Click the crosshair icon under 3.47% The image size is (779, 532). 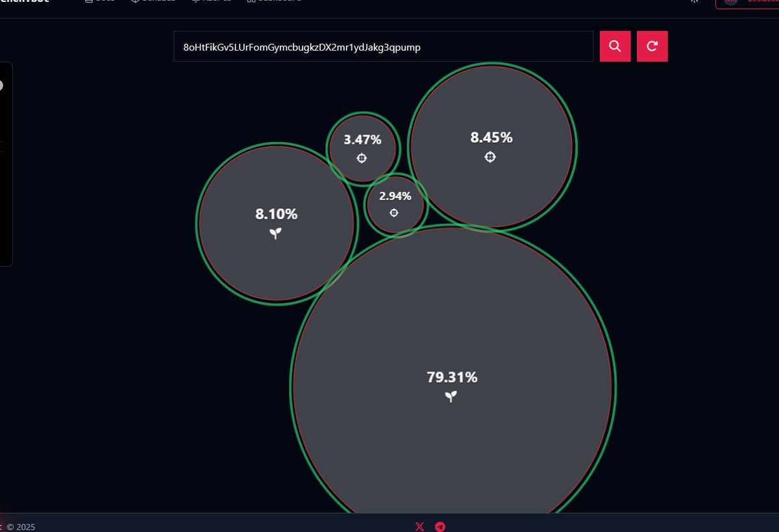(362, 158)
